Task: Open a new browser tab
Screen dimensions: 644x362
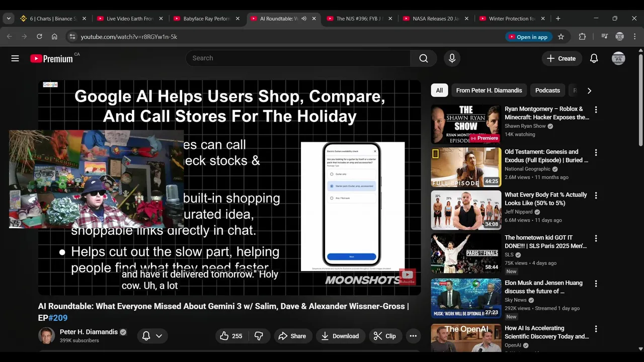Action: [558, 19]
